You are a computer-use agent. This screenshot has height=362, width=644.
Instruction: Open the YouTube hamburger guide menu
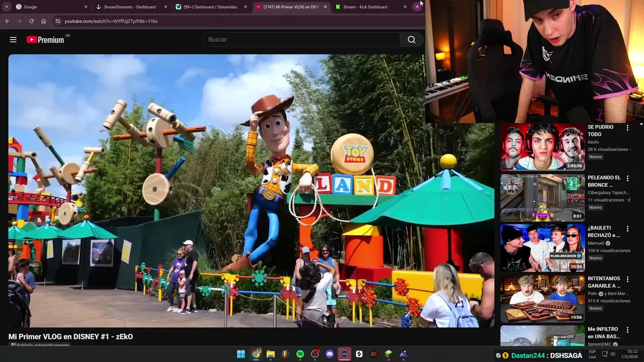13,40
